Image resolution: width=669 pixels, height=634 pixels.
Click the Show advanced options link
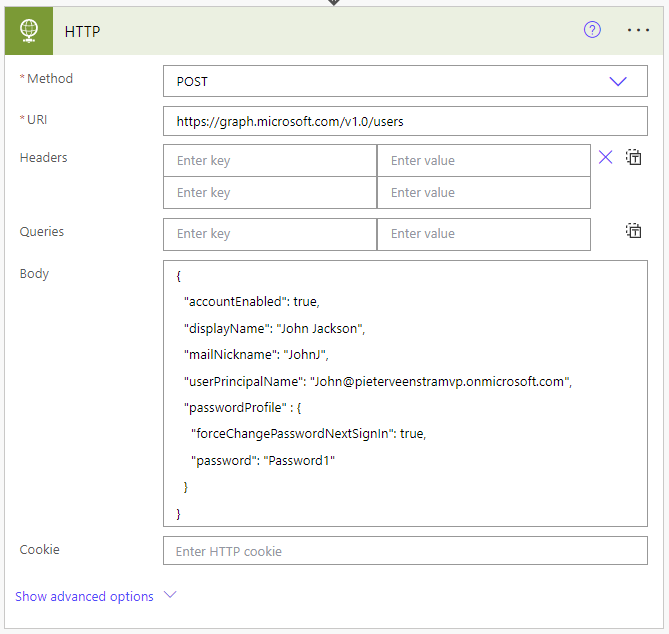click(84, 596)
